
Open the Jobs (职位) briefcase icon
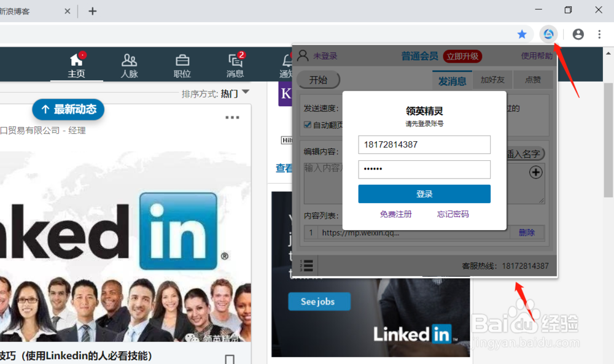tap(182, 64)
